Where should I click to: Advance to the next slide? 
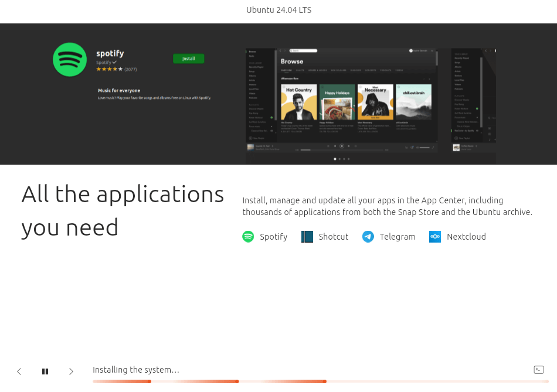click(71, 371)
